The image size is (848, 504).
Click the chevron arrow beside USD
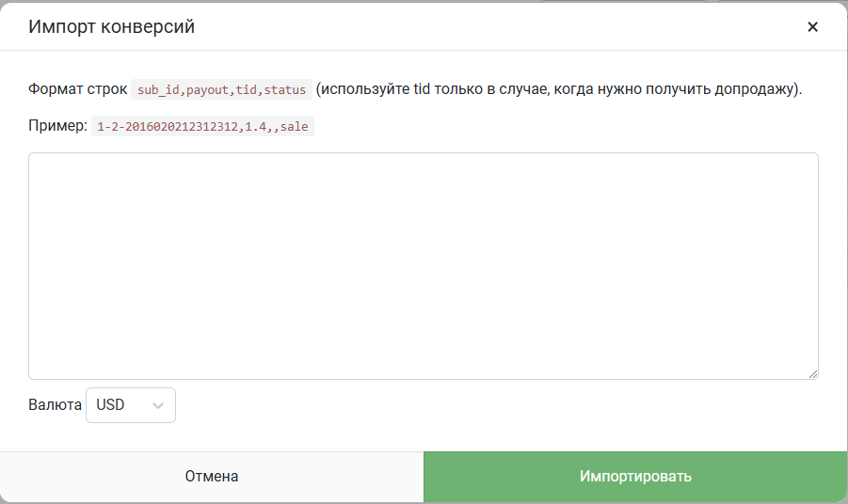coord(158,405)
